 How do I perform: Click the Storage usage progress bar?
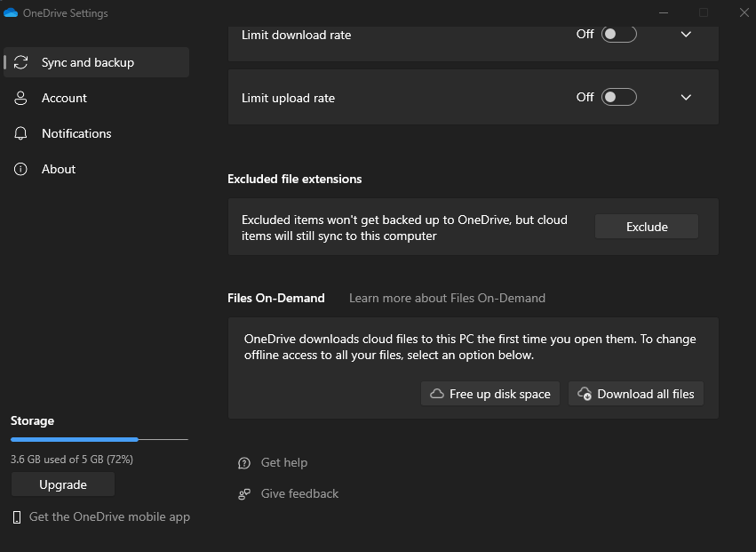pyautogui.click(x=99, y=439)
